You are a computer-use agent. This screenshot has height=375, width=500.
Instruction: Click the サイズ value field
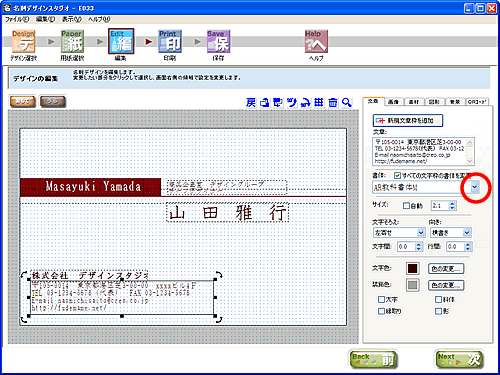coord(440,206)
